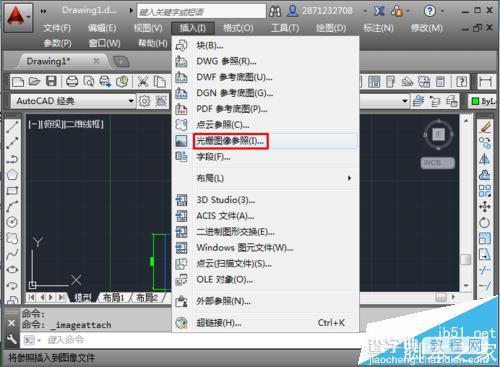Choose 超链接(H)... menu entry
This screenshot has height=367, width=500.
[265, 323]
